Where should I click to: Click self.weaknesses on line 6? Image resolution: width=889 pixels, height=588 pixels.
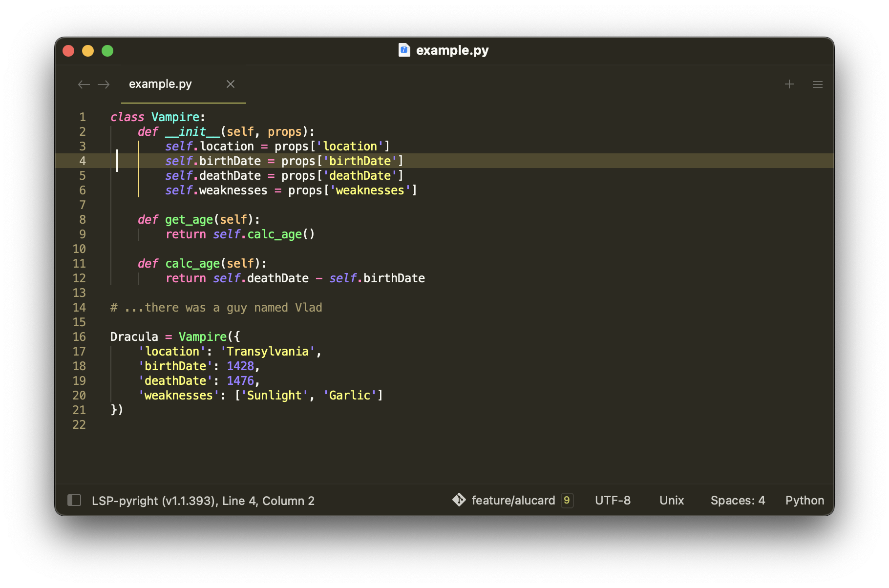[216, 190]
